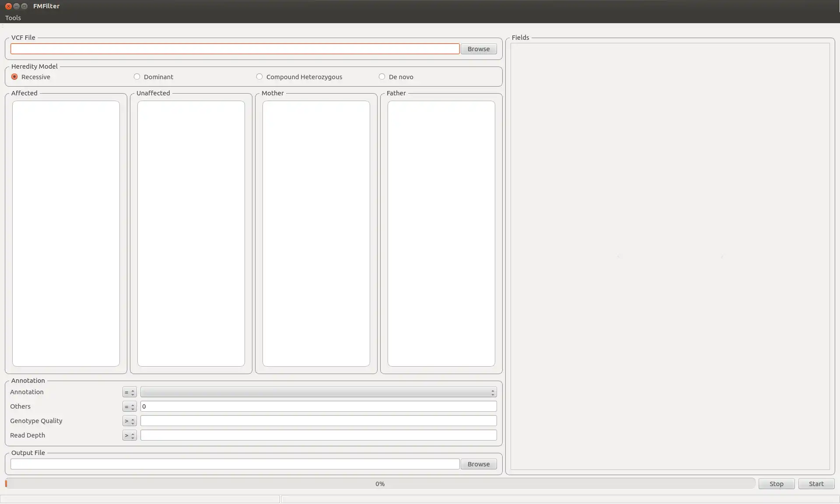
Task: Click the VCF File Browse button
Action: [x=479, y=49]
